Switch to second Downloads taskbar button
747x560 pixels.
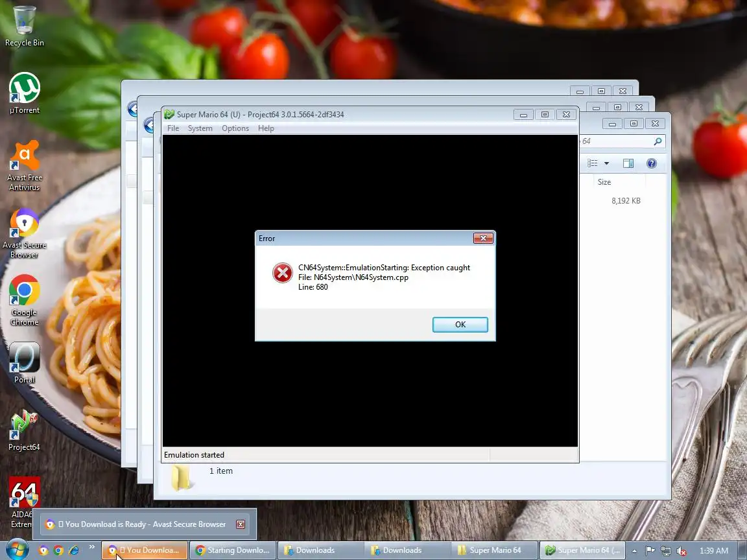pyautogui.click(x=407, y=550)
